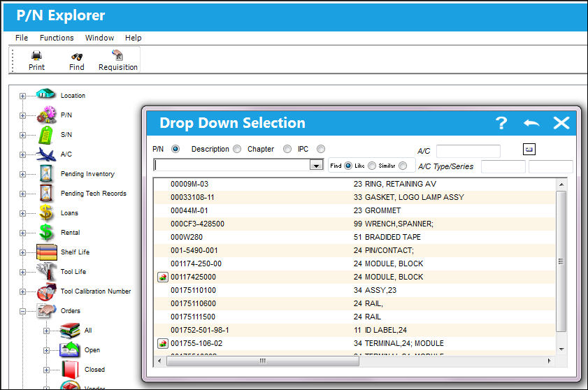Open the File menu
Image resolution: width=588 pixels, height=390 pixels.
[x=22, y=38]
